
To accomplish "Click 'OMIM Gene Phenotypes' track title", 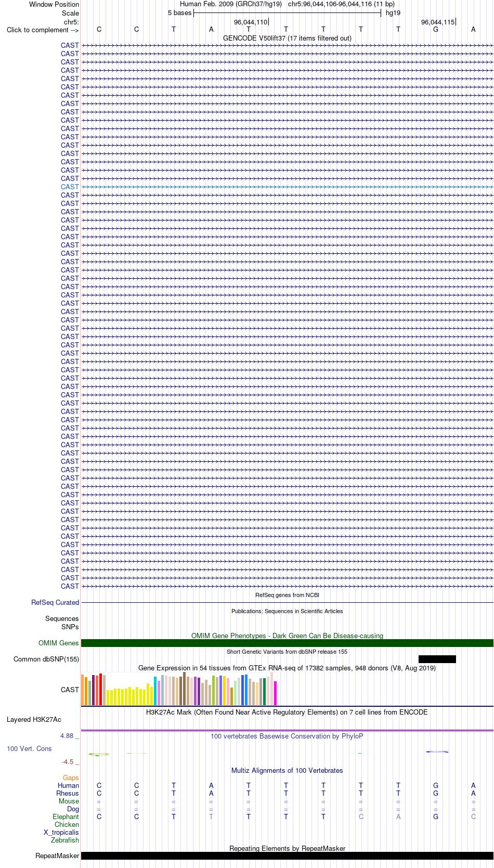I will click(x=287, y=636).
